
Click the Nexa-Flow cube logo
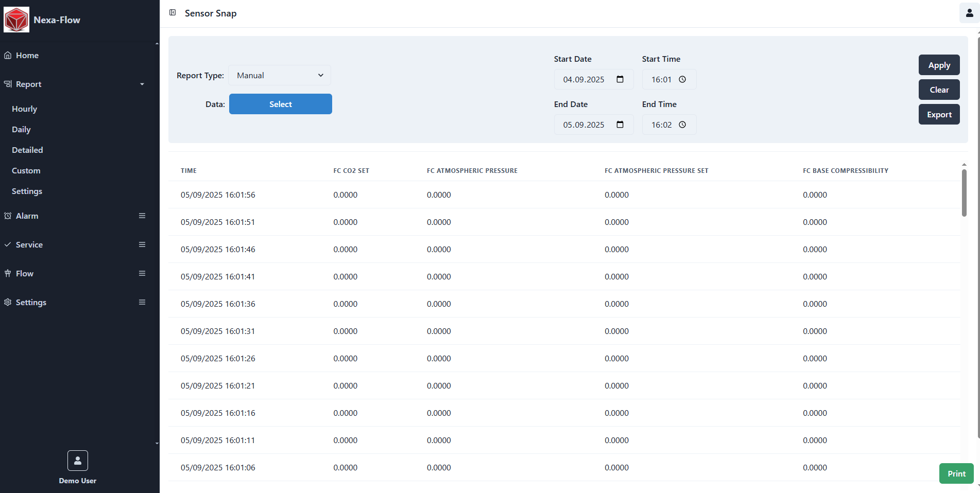coord(16,20)
